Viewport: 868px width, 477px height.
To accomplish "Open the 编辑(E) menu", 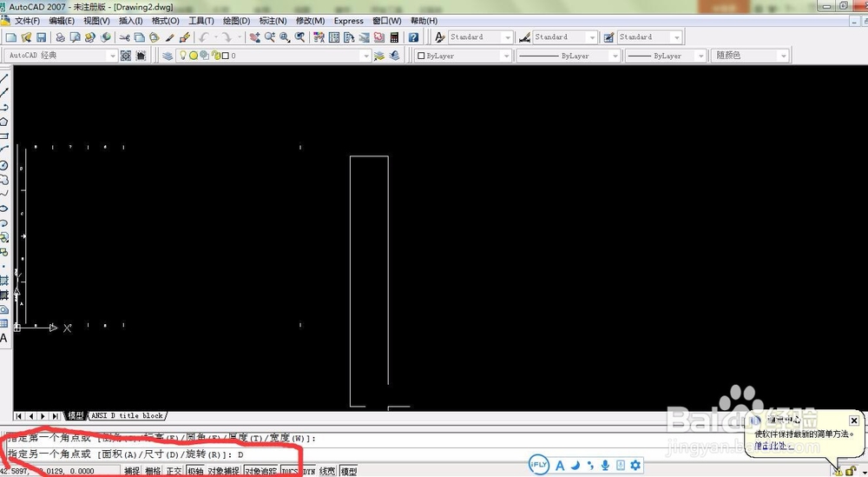I will [x=62, y=21].
